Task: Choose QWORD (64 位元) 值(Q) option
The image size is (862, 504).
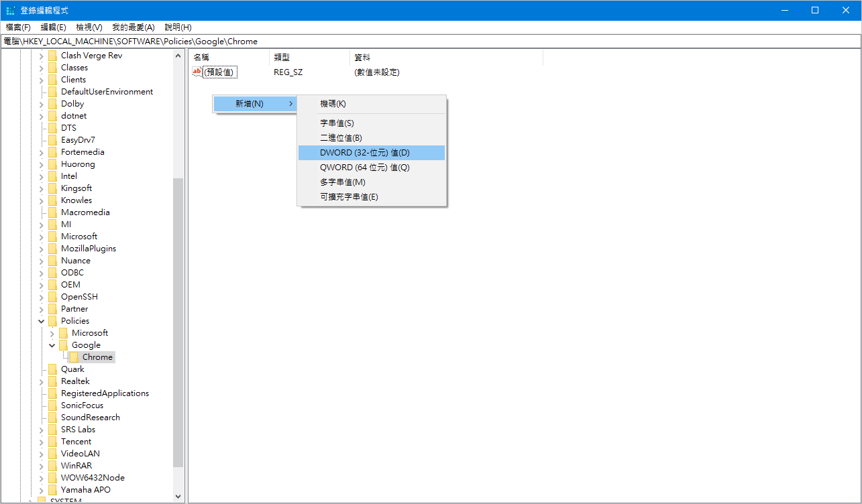Action: pyautogui.click(x=372, y=168)
